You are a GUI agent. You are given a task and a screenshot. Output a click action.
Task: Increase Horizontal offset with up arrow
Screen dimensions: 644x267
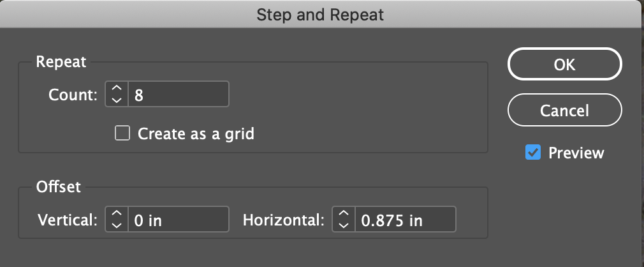click(x=343, y=213)
